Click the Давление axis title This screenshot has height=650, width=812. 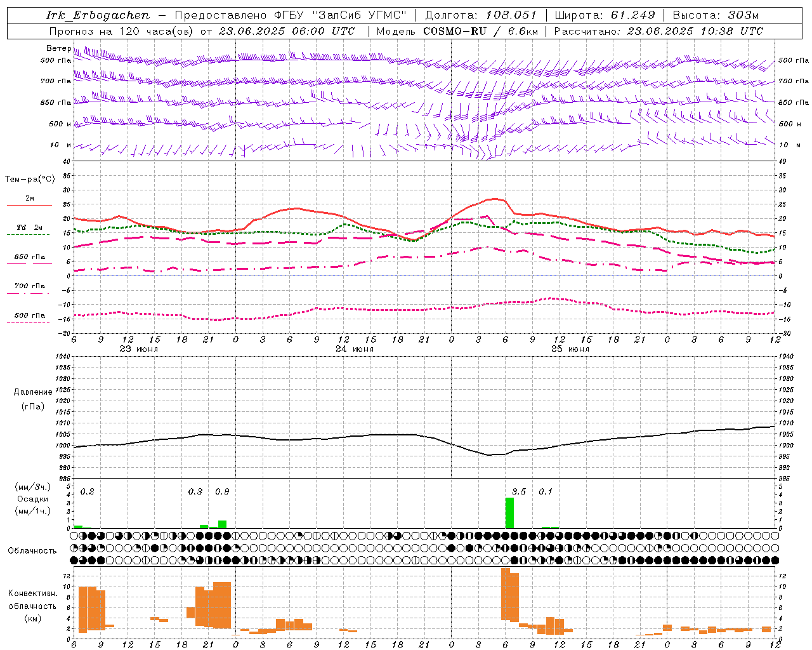tap(33, 392)
